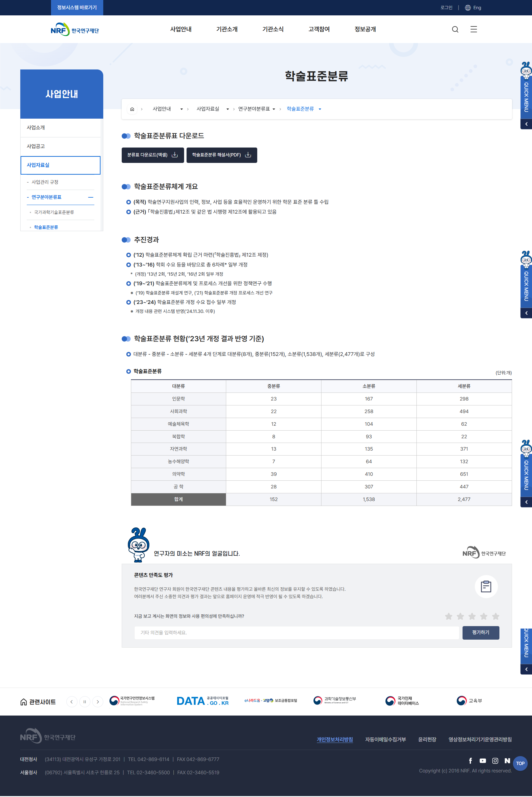Open the NRF Instagram icon
Viewport: 532px width, 797px height.
495,761
